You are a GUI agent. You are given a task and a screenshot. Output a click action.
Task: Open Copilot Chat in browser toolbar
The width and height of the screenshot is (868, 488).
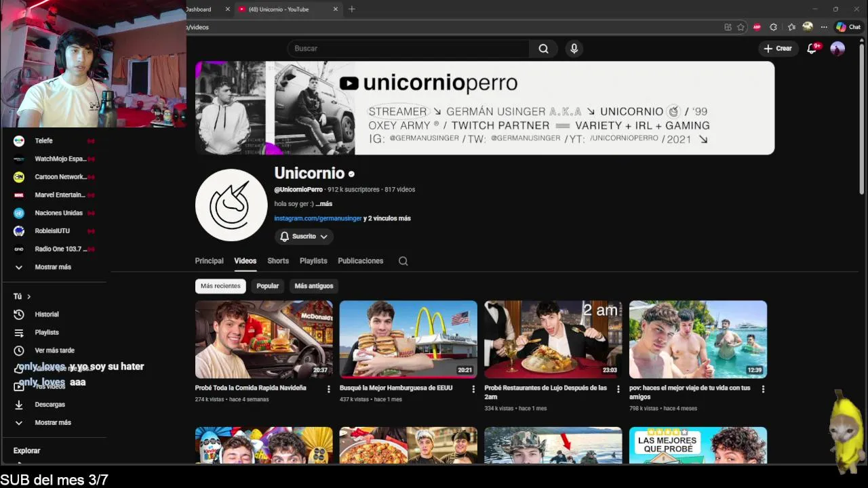coord(848,27)
